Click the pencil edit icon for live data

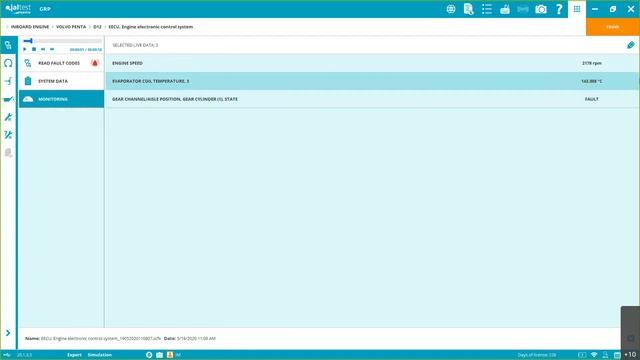click(x=631, y=45)
